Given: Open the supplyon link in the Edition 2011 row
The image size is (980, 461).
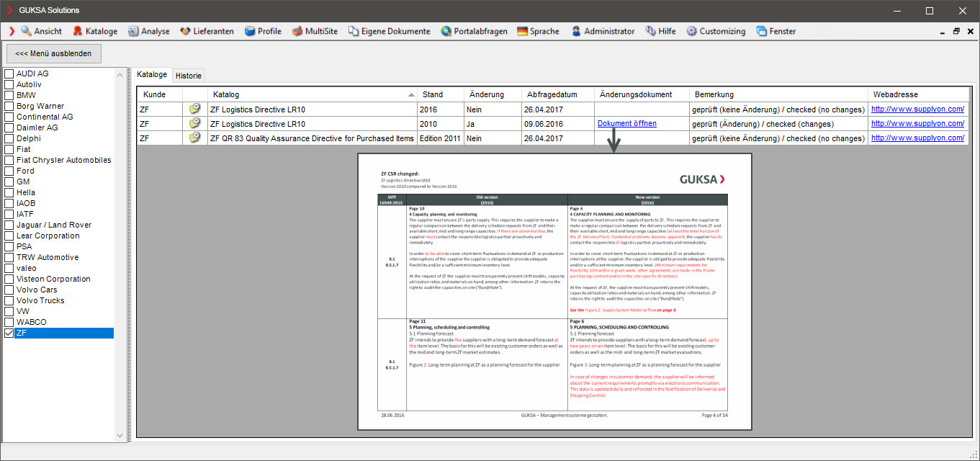Looking at the screenshot, I should tap(918, 138).
